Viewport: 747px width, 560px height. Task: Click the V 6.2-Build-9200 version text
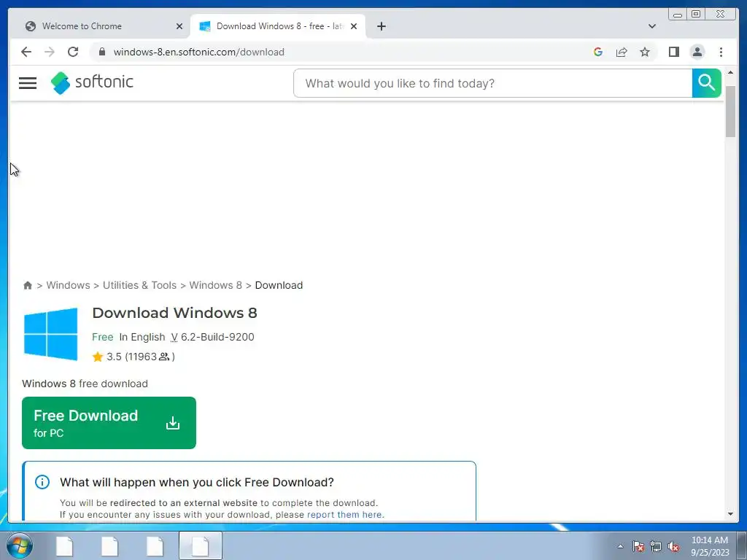click(x=212, y=337)
